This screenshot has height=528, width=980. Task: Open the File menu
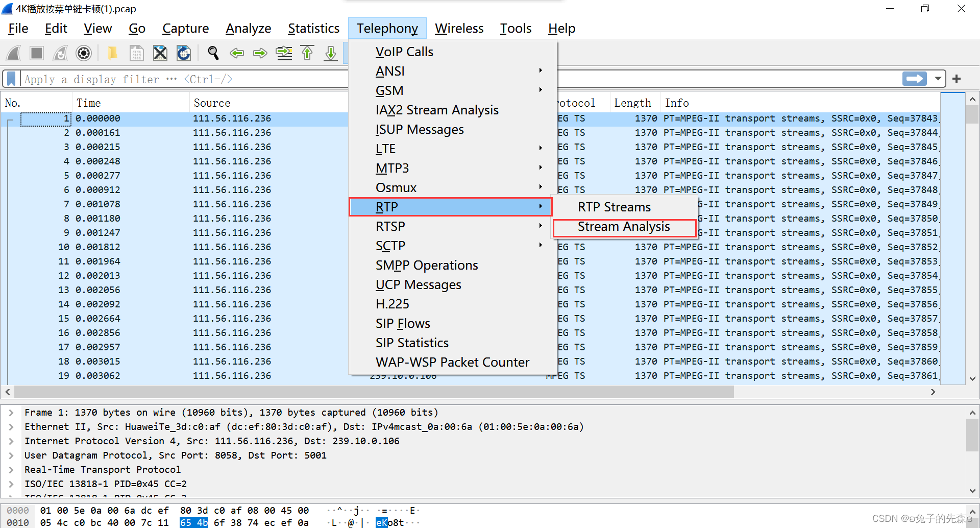click(18, 29)
